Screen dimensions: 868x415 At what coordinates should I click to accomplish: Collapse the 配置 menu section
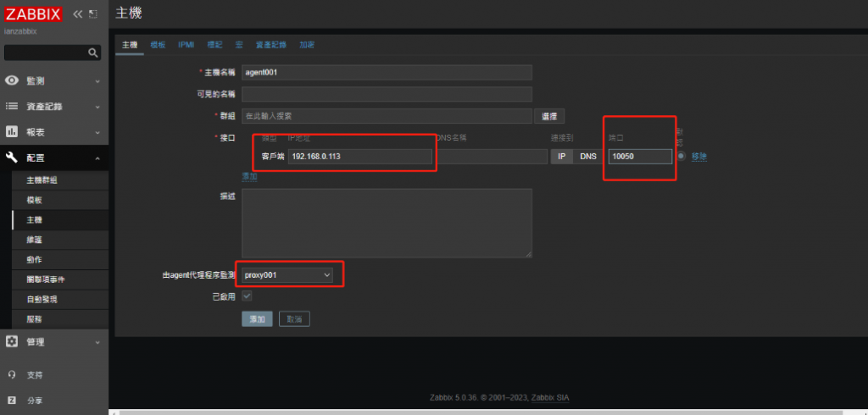pos(54,158)
